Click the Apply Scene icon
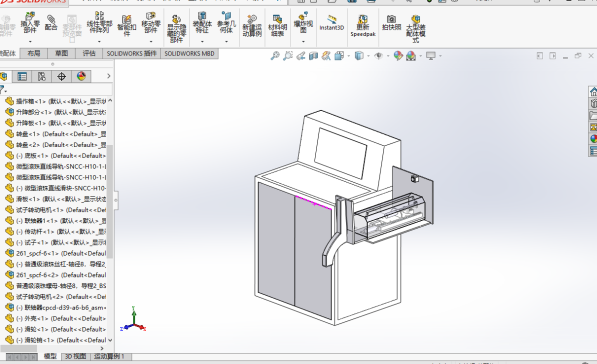597x364 pixels. tap(411, 56)
